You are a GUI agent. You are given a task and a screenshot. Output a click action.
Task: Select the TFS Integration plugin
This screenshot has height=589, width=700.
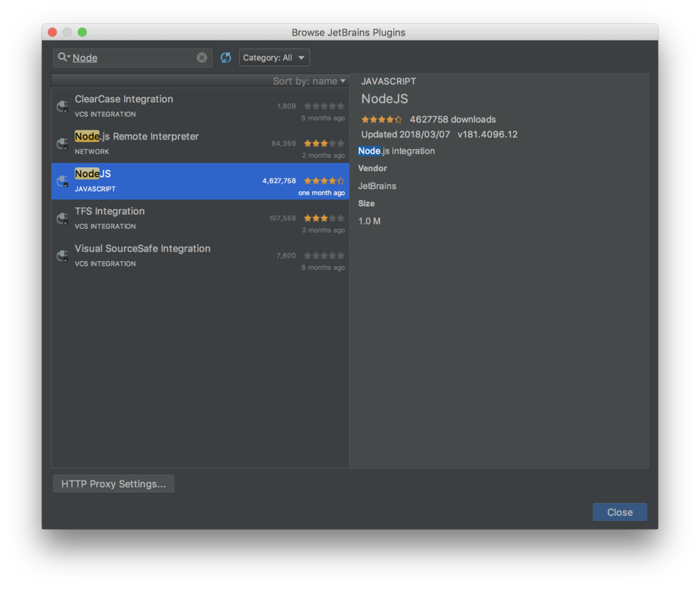[200, 219]
